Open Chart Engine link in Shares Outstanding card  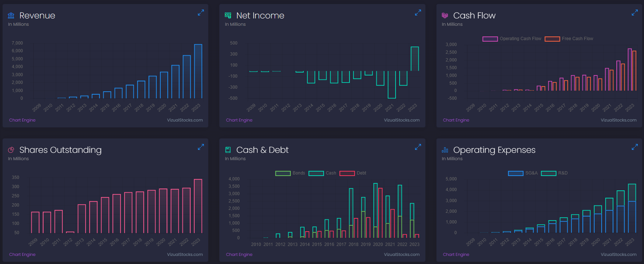(22, 254)
